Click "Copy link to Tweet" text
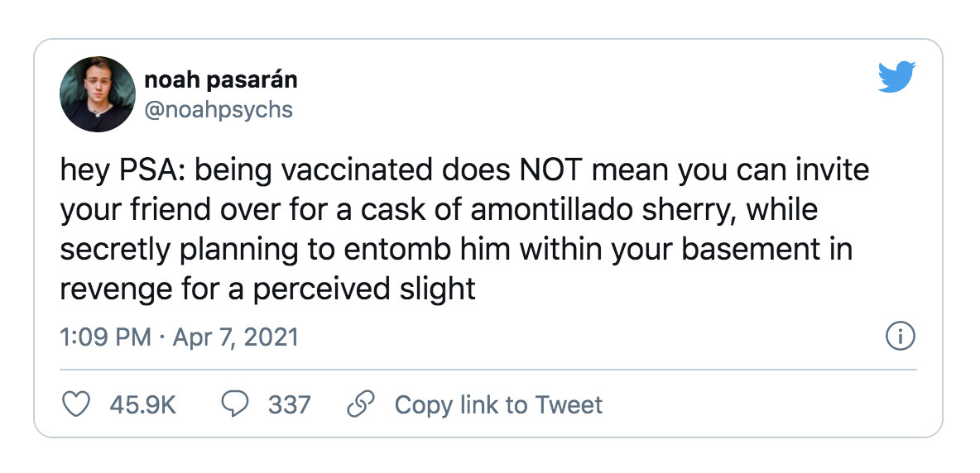 (x=498, y=404)
